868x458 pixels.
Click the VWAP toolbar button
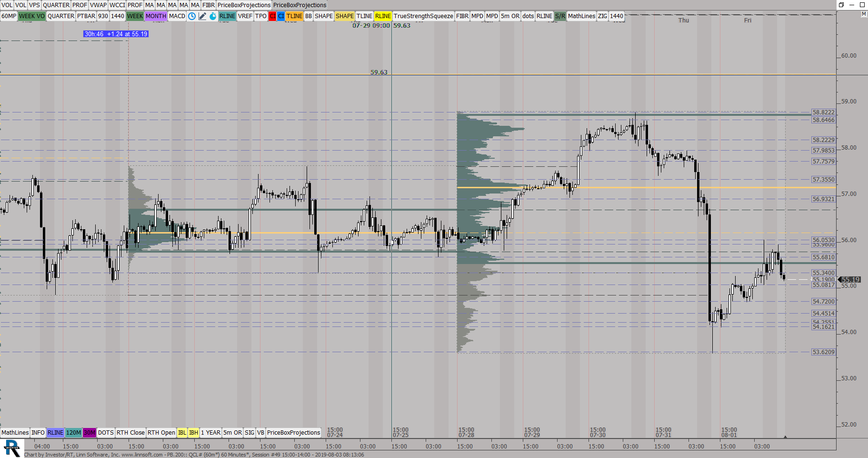(99, 5)
